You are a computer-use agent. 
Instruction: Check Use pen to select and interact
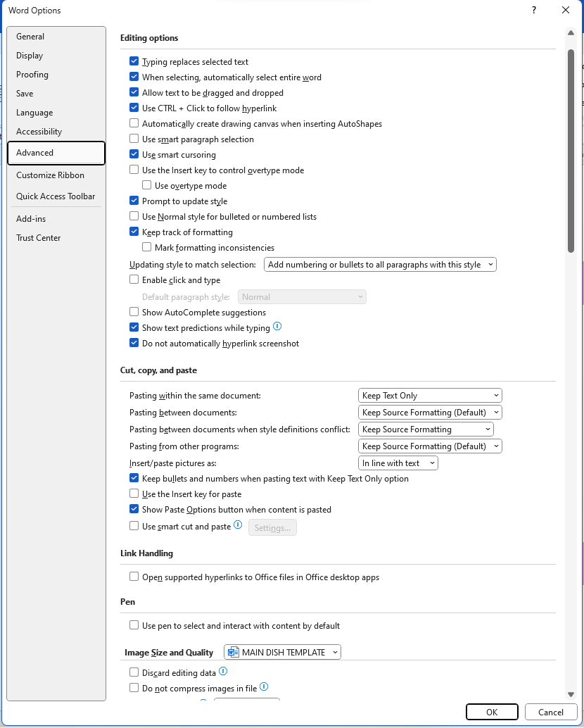coord(134,625)
